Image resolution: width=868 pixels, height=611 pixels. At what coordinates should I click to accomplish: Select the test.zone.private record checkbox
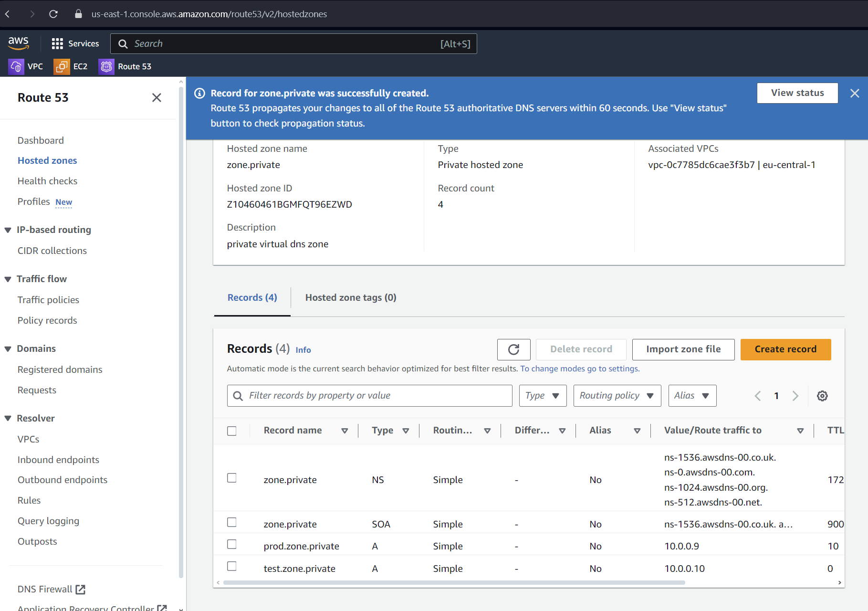(x=232, y=566)
